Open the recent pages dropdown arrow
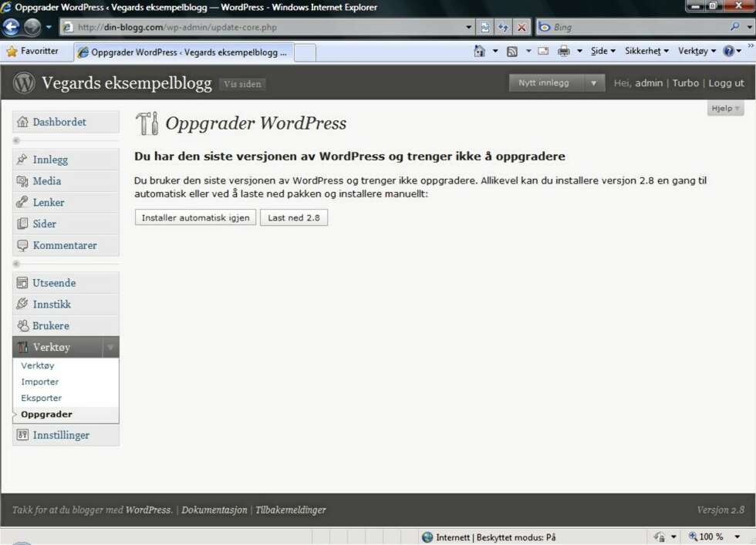756x545 pixels. 49,27
